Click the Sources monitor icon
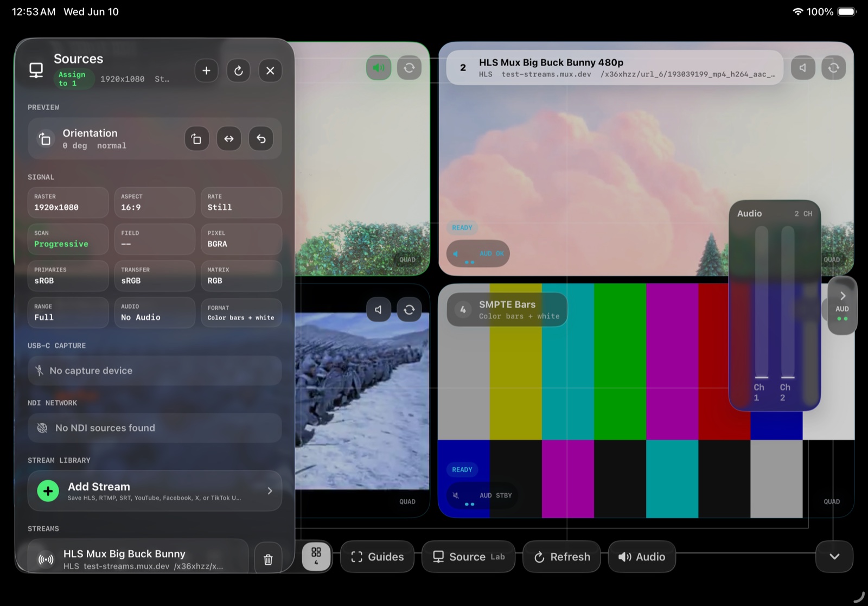Screen dimensions: 868x606 36,71
